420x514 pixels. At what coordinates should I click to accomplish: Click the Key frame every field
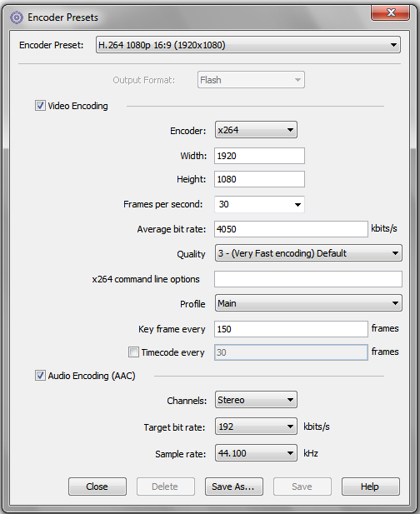291,329
